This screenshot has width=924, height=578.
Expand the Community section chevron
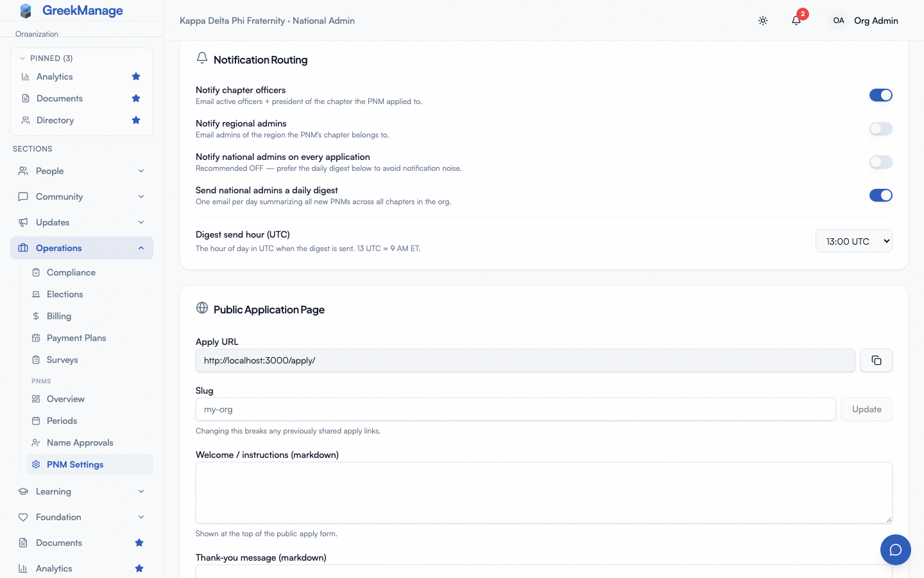tap(141, 197)
